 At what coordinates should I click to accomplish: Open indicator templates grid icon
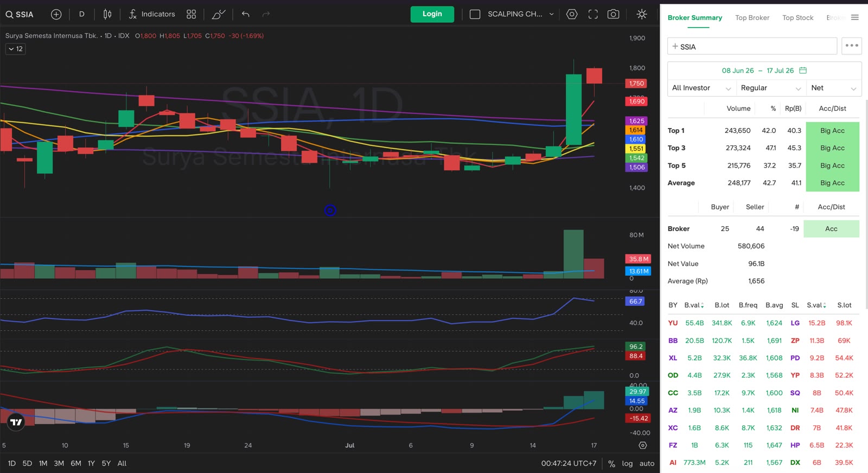(191, 14)
